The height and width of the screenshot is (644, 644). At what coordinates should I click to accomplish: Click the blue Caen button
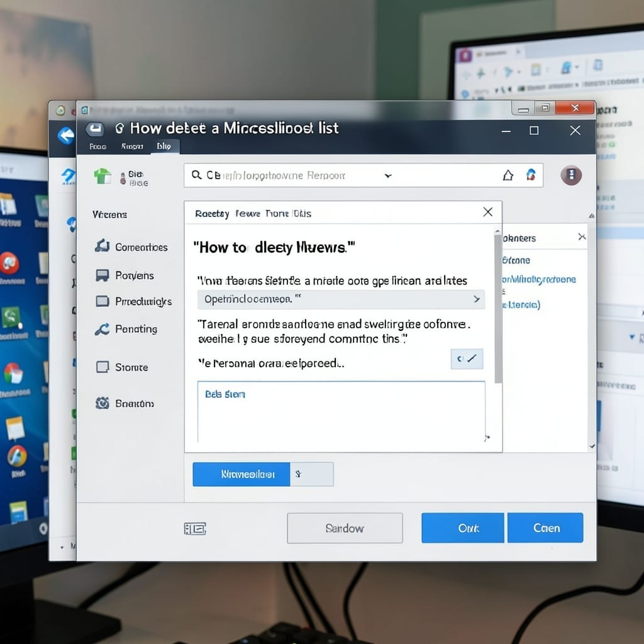[x=545, y=528]
